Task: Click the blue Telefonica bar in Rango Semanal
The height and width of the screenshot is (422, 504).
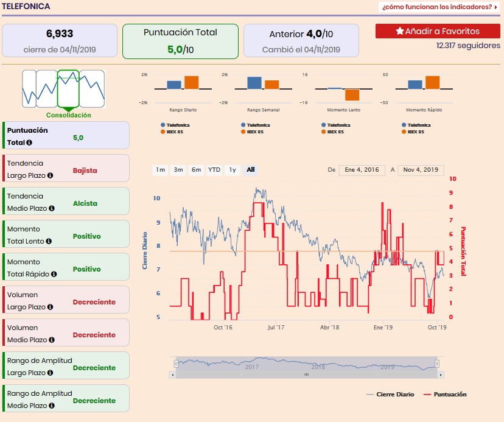Action: [x=254, y=83]
